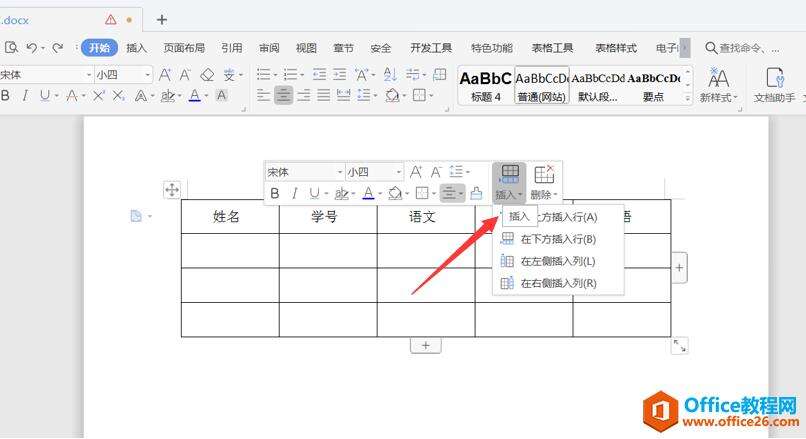Increase font size in the ribbon
The height and width of the screenshot is (439, 806).
coord(164,75)
